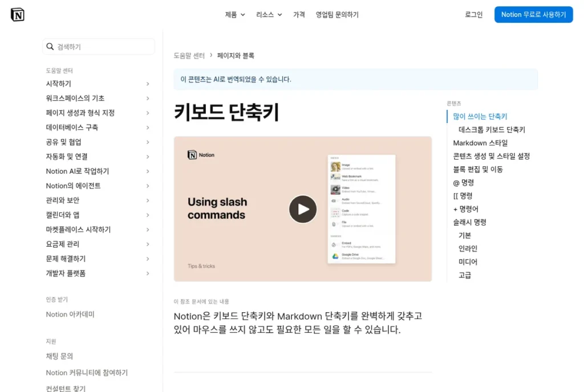
Task: Open 개발자 플랫폼 sidebar item
Action: click(66, 273)
